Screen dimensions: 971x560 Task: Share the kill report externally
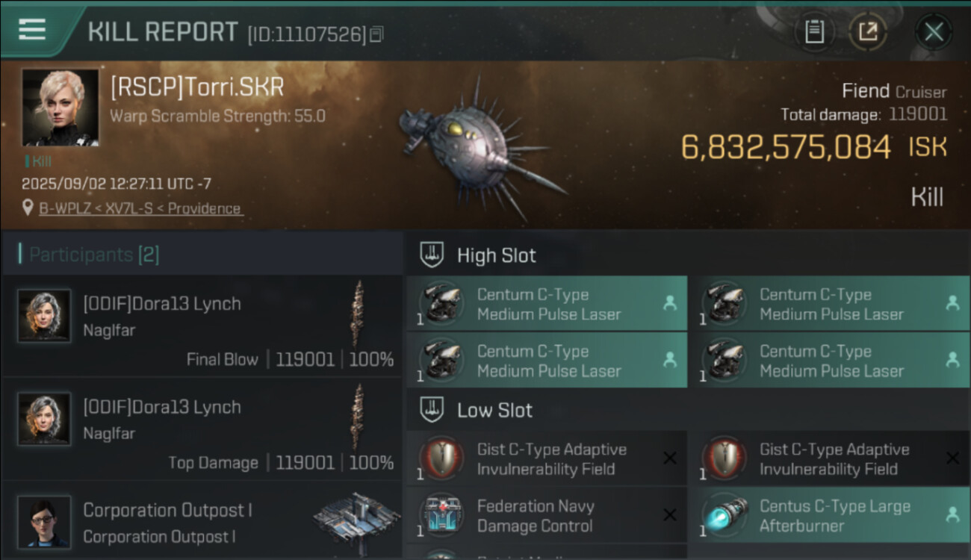click(868, 31)
